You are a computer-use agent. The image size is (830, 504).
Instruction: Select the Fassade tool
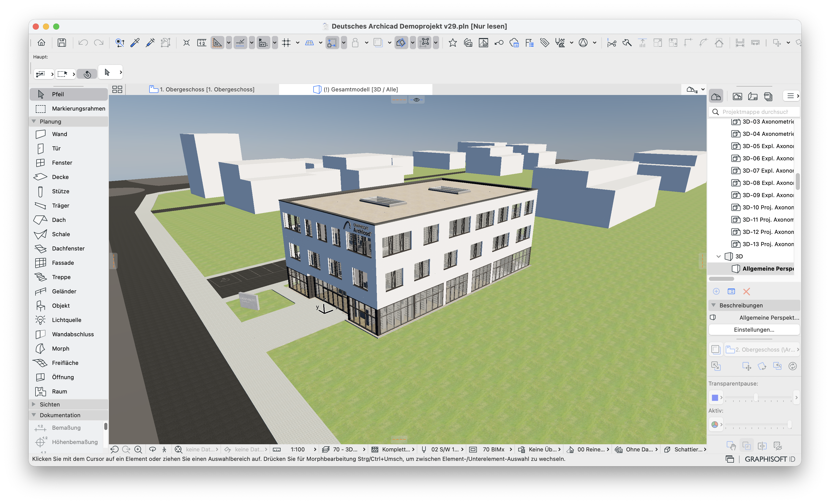69,263
